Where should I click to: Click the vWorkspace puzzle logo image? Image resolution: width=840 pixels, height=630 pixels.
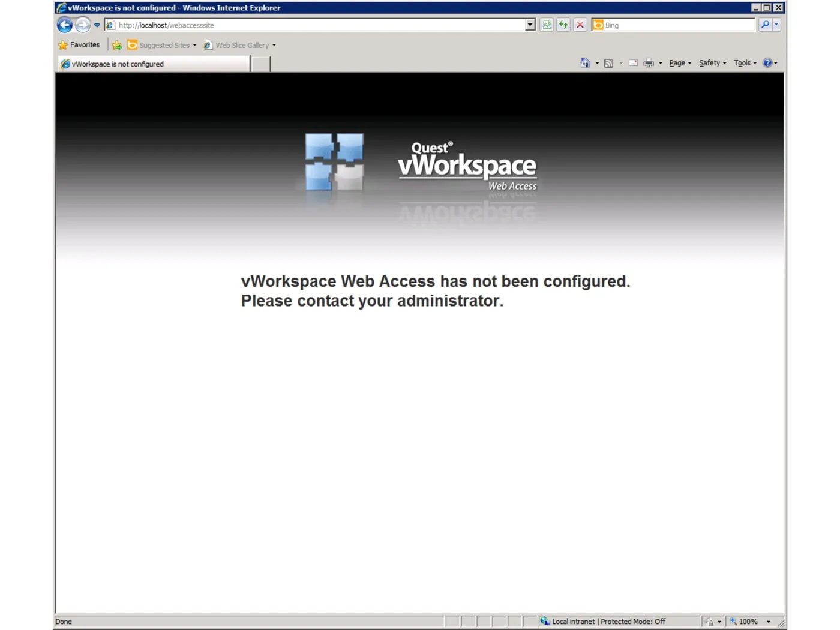click(334, 163)
